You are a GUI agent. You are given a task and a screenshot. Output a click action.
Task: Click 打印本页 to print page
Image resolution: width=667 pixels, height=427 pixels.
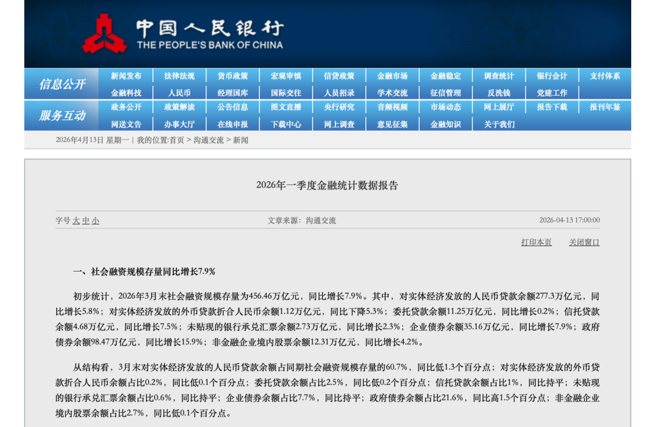pos(536,242)
